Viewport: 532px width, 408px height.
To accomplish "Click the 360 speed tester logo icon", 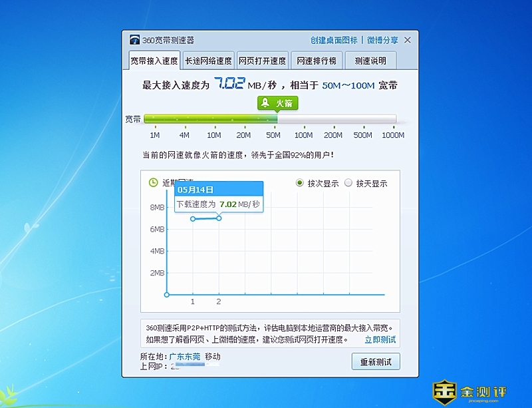I will (x=135, y=40).
